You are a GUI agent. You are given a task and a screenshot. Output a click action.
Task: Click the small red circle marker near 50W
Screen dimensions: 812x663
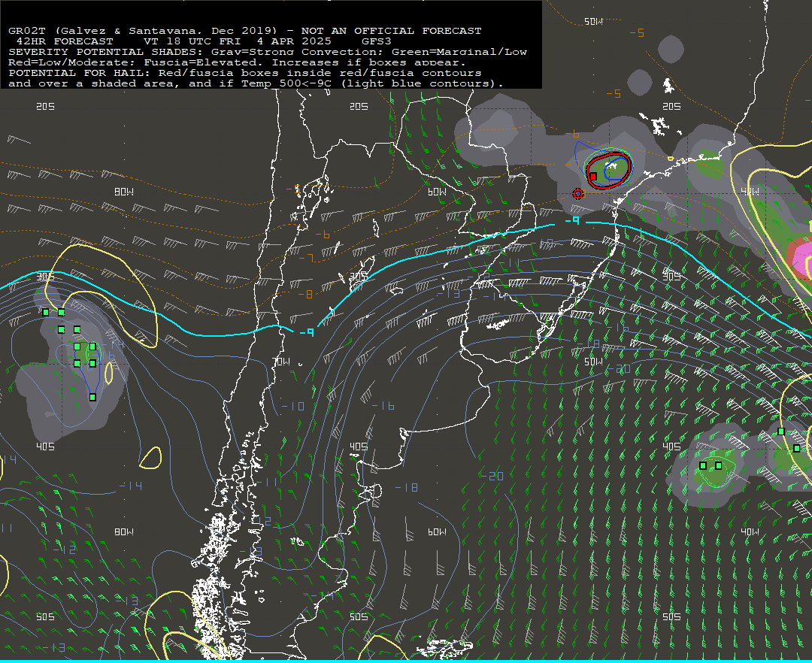(578, 194)
